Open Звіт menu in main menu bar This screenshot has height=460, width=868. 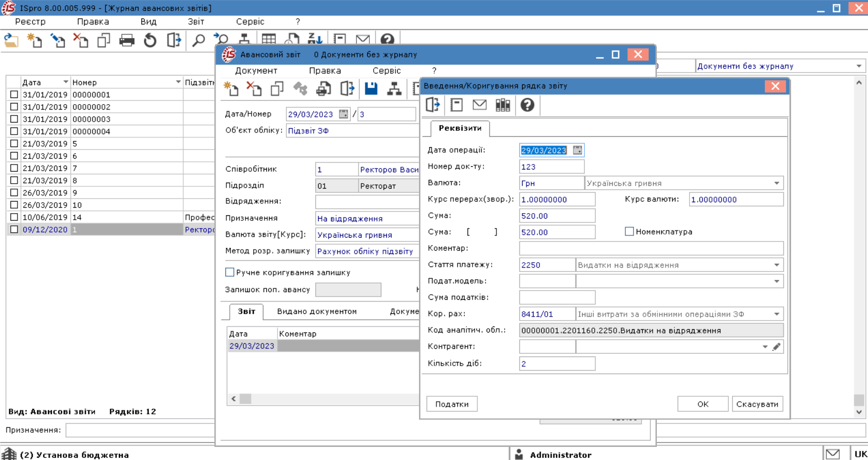[x=196, y=21]
